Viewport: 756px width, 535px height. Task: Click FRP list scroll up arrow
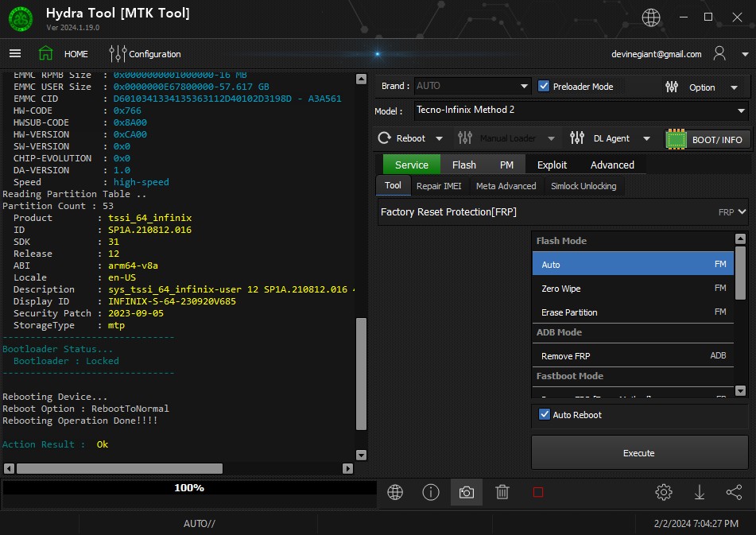(741, 238)
